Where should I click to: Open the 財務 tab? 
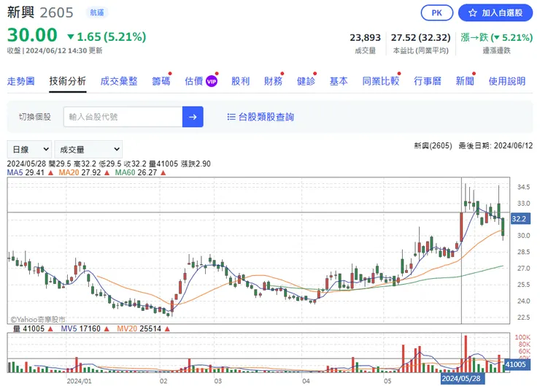(x=273, y=81)
